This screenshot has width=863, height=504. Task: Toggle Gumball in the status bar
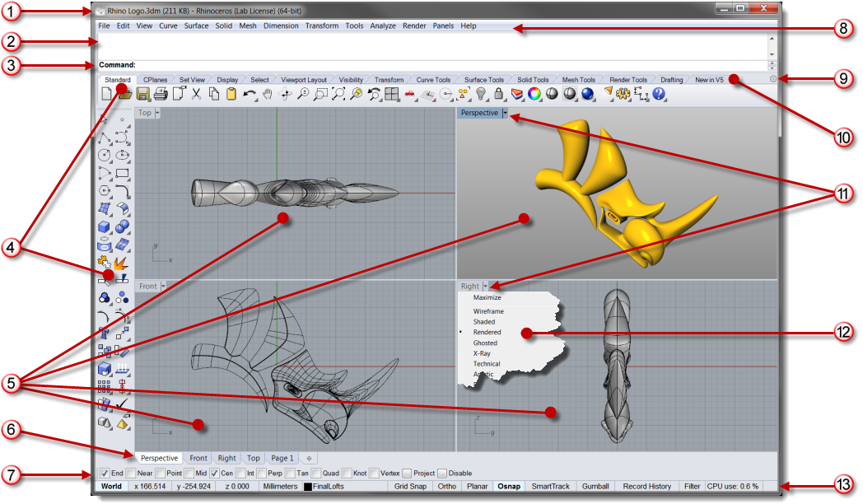coord(595,487)
